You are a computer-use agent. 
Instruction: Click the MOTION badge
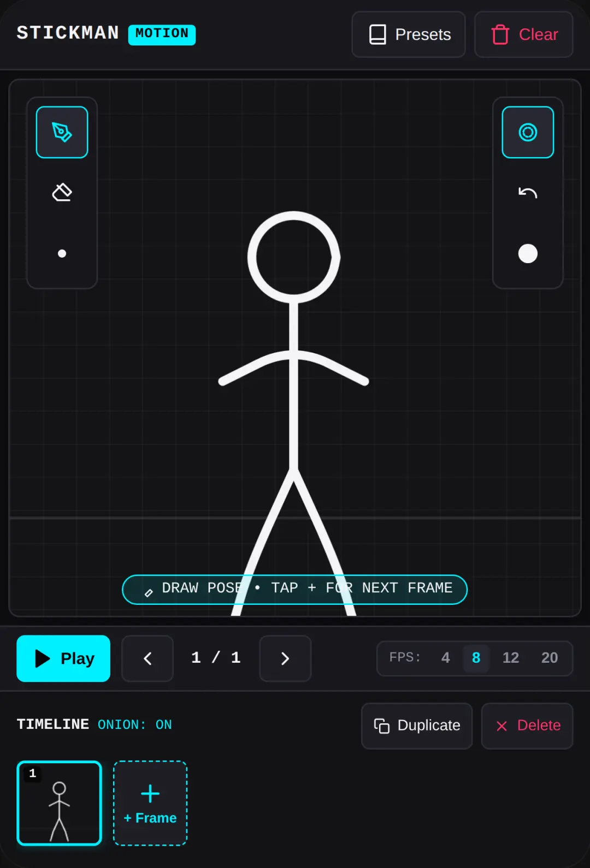tap(162, 34)
